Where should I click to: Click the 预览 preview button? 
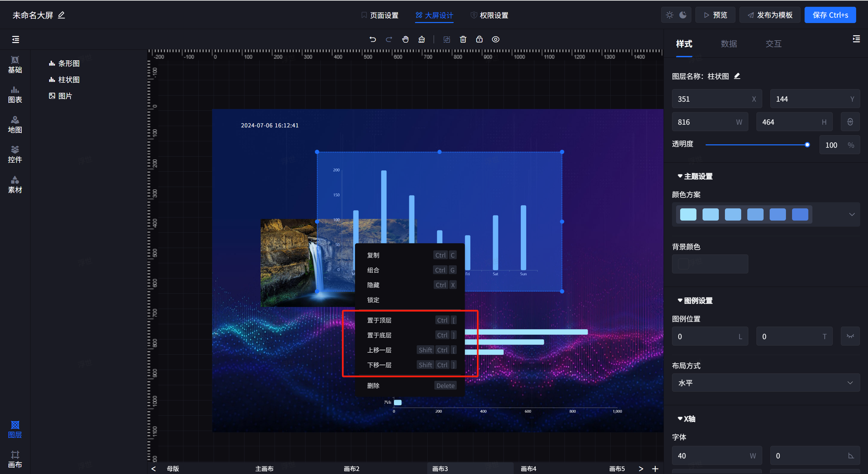tap(715, 15)
